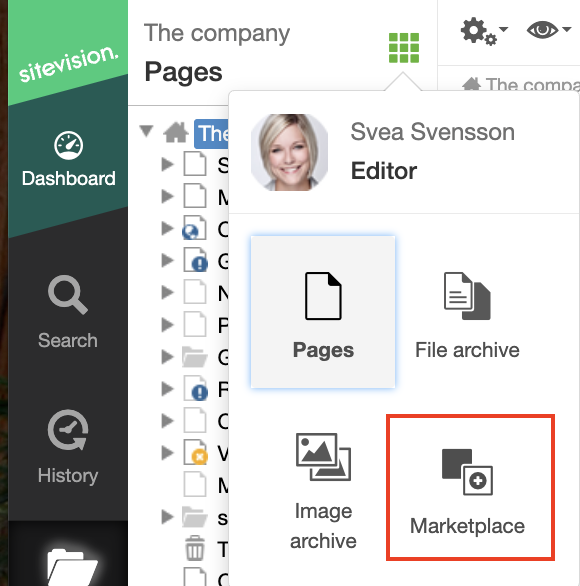The image size is (580, 586).
Task: Click the trash can icon in the tree
Action: [x=195, y=548]
